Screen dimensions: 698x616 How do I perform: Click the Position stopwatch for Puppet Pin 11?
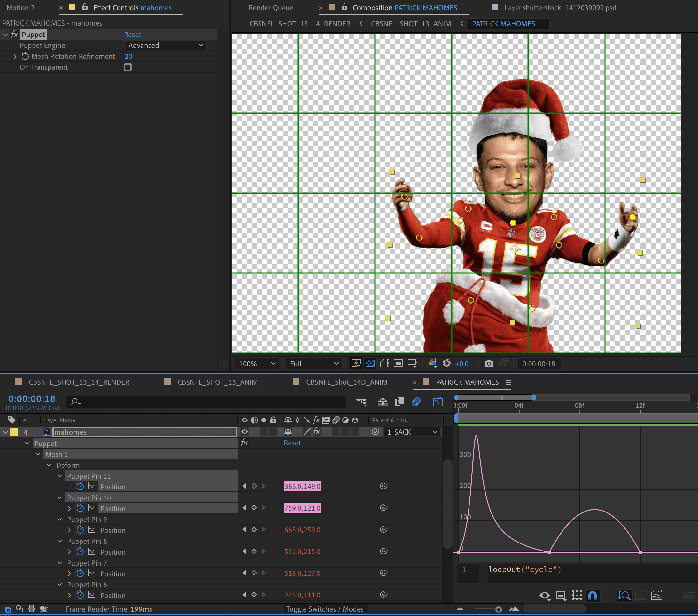pos(80,486)
